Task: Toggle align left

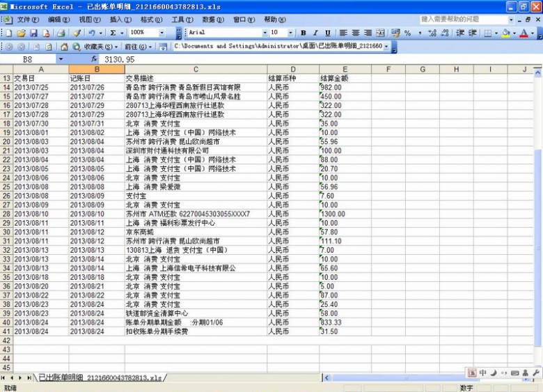Action: 343,33
